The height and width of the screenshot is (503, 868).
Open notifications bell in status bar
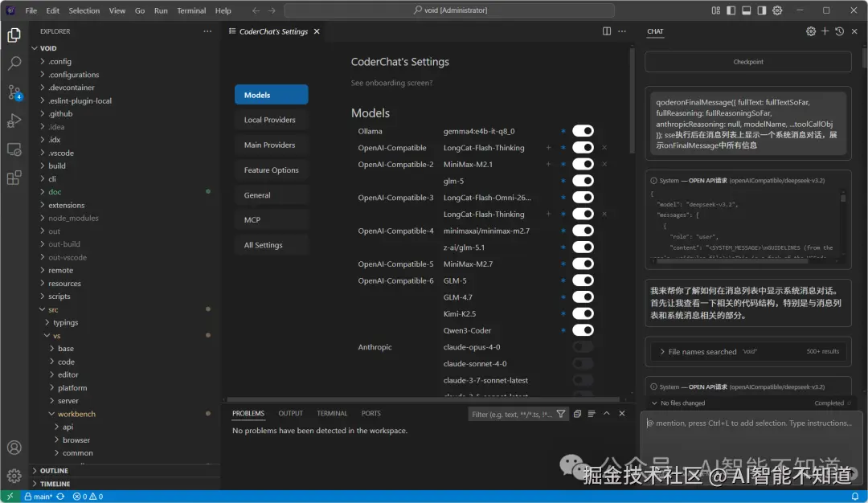click(855, 497)
